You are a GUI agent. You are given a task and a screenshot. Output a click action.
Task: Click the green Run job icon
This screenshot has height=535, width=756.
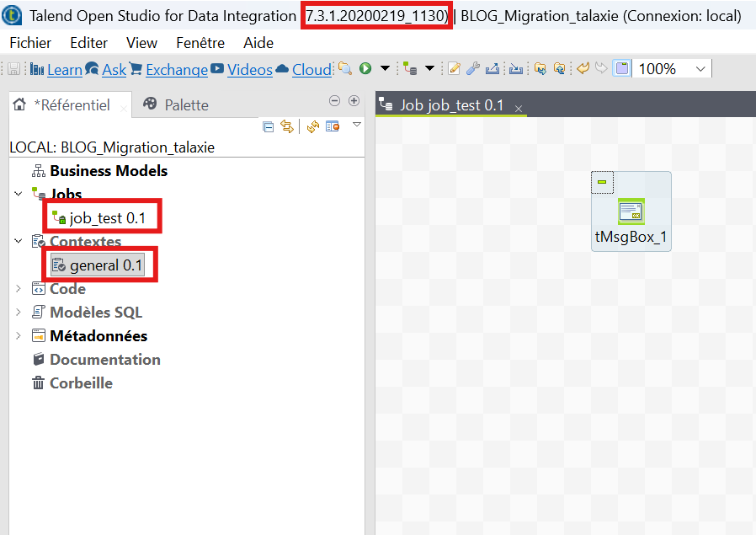coord(365,69)
